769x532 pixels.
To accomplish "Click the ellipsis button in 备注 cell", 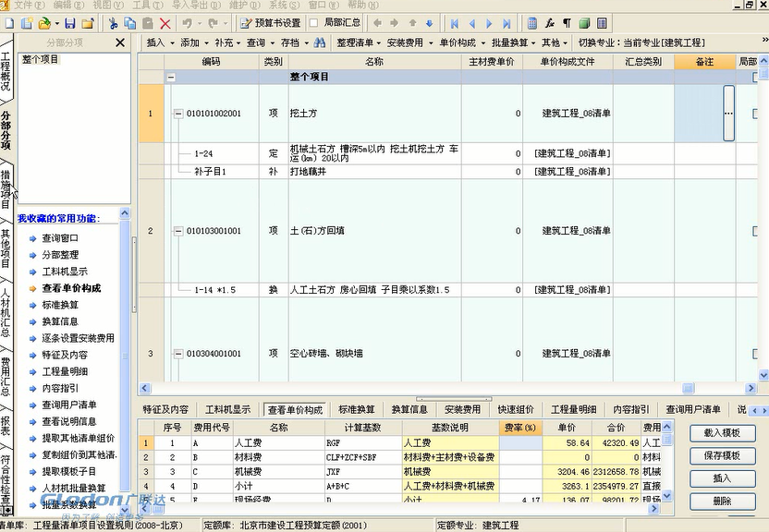I will point(728,114).
